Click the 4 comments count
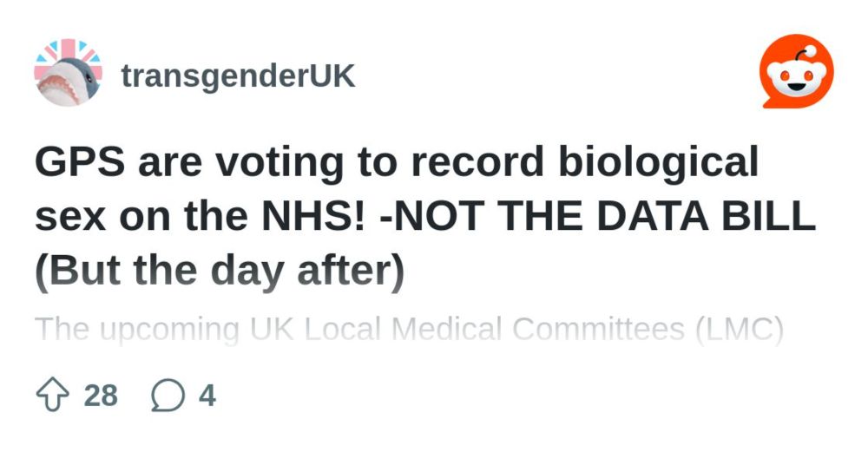 207,396
